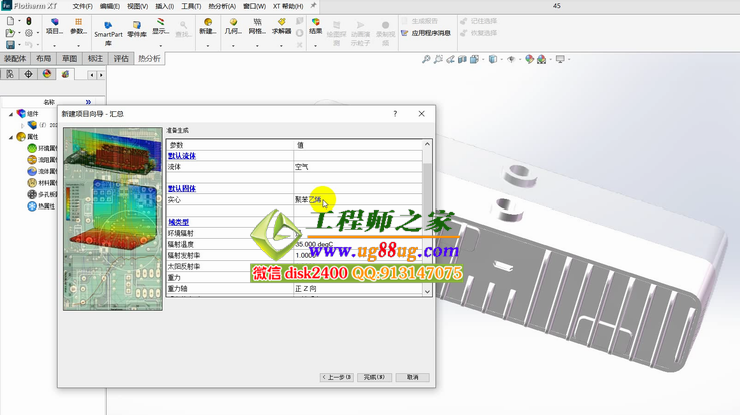Click the 显示 display toolbar icon
This screenshot has height=415, width=740.
pos(160,26)
